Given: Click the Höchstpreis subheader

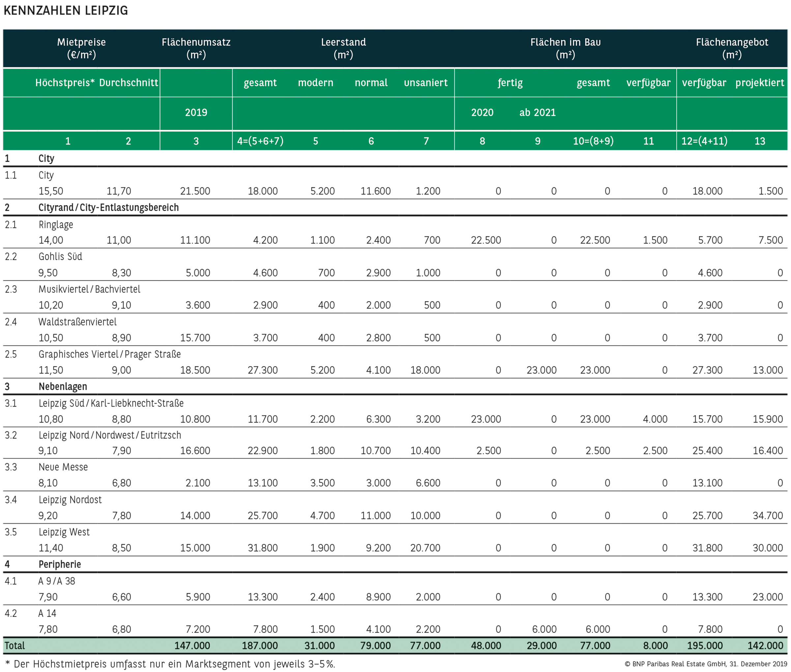Looking at the screenshot, I should 65,83.
